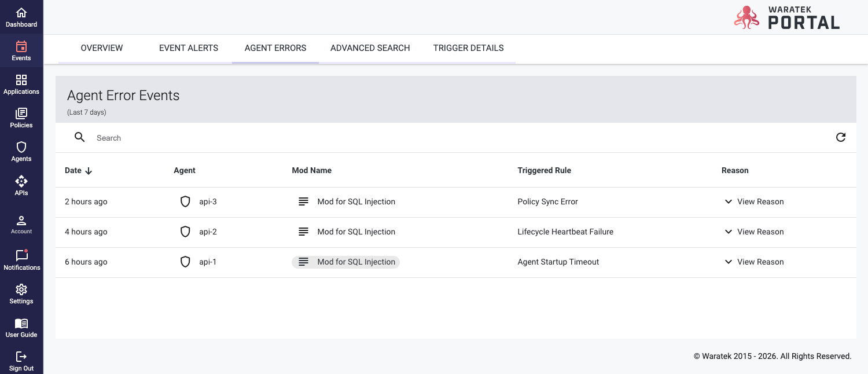The image size is (868, 374).
Task: Expand View Reason for Lifecycle Heartbeat Failure
Action: pyautogui.click(x=754, y=232)
